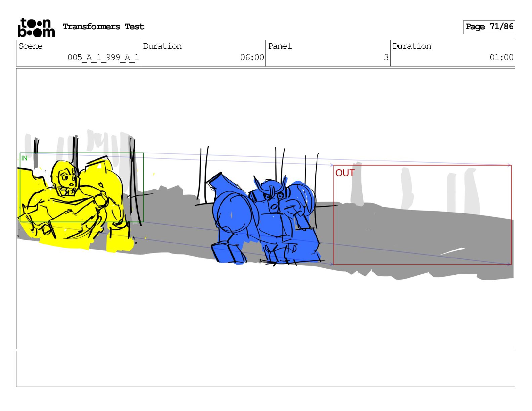Image resolution: width=532 pixels, height=411 pixels.
Task: Select scene name '005_A_1_999_A_1'
Action: [x=103, y=57]
